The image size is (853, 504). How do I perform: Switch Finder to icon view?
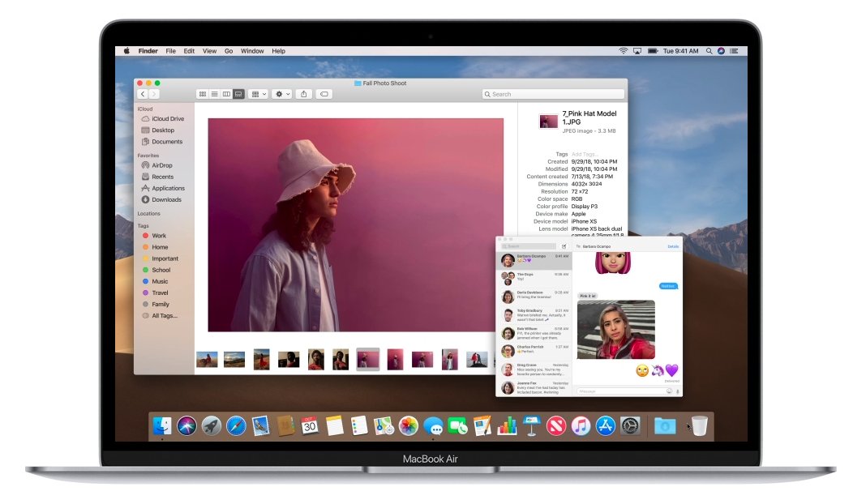[203, 94]
